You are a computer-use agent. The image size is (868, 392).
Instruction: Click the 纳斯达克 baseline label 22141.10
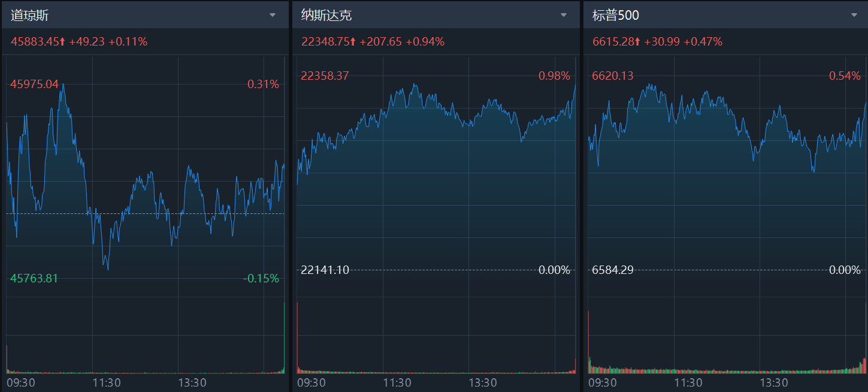(x=325, y=270)
